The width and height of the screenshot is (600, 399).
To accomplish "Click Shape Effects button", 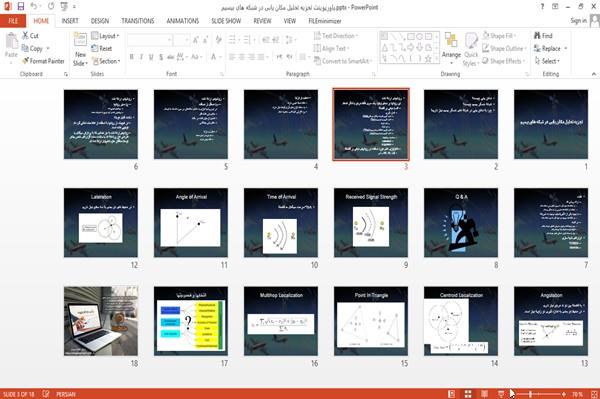I will [x=503, y=61].
